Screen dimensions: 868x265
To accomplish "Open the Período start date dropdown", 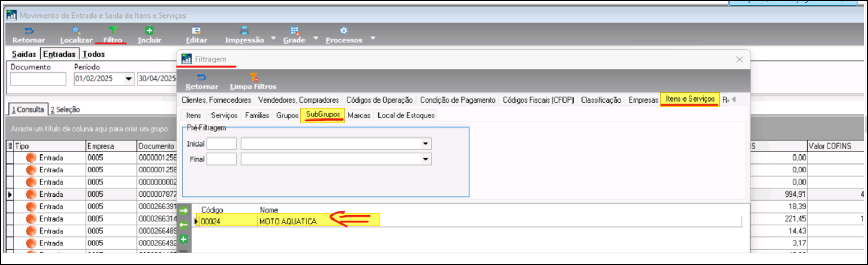I will 128,79.
